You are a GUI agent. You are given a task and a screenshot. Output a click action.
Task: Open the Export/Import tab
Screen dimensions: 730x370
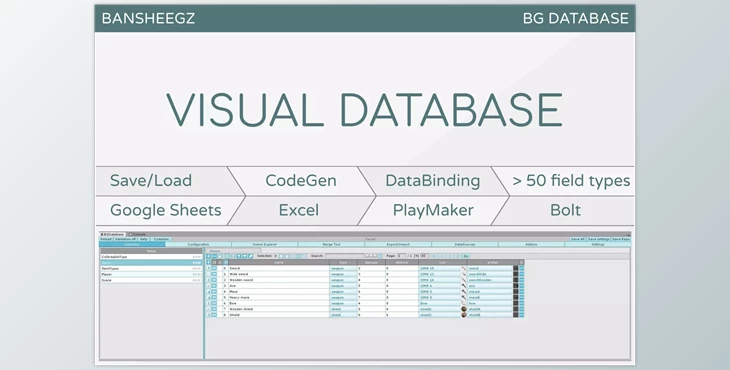[x=398, y=244]
